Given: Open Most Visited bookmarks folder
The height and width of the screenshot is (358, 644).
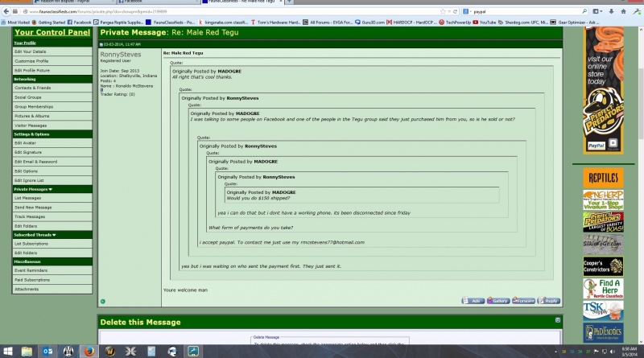Looking at the screenshot, I should (15, 23).
